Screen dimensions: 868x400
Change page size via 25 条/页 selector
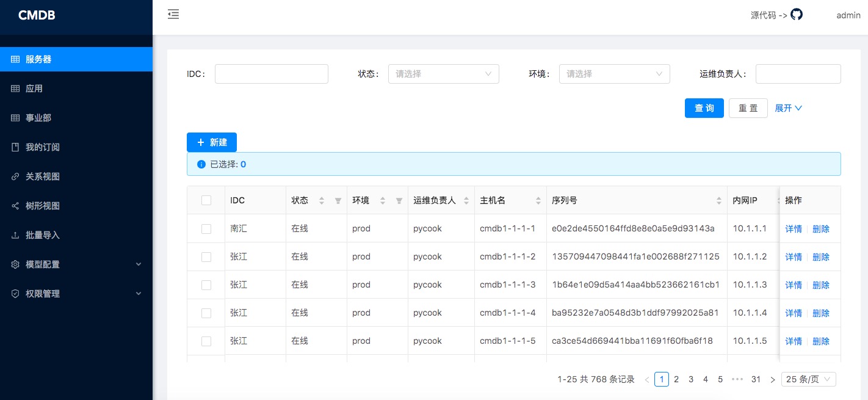(808, 379)
